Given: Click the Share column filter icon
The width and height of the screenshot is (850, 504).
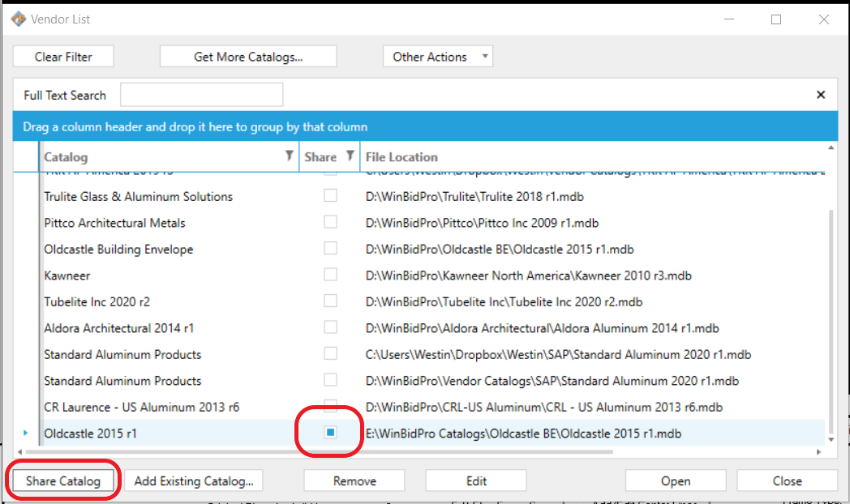Looking at the screenshot, I should pyautogui.click(x=350, y=156).
